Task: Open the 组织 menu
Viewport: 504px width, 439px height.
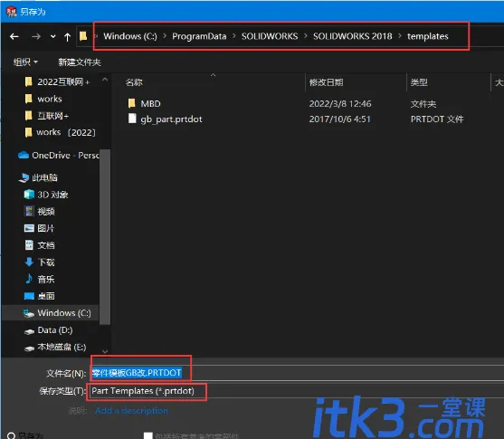Action: tap(25, 62)
